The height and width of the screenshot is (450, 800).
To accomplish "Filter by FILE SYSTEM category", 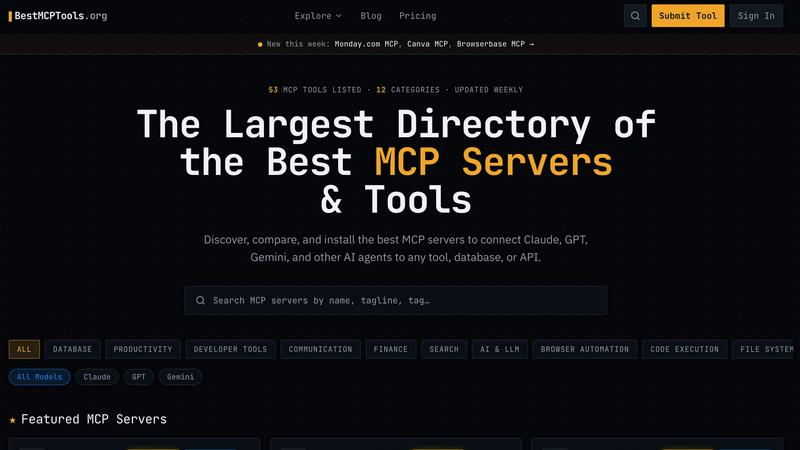I will coord(764,349).
